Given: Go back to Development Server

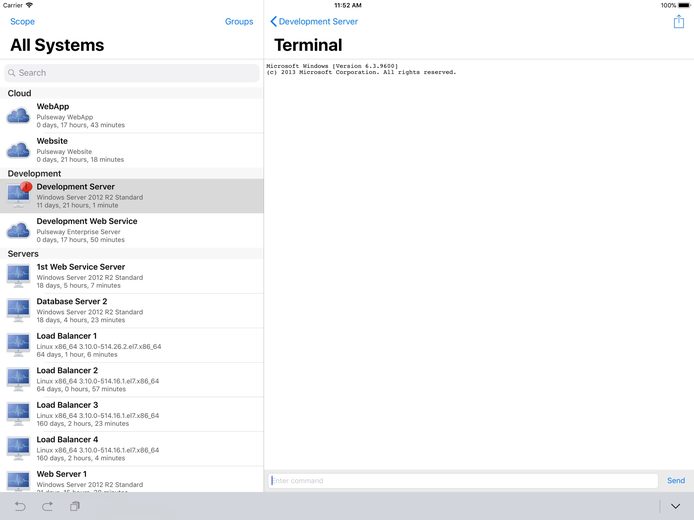Looking at the screenshot, I should point(314,21).
